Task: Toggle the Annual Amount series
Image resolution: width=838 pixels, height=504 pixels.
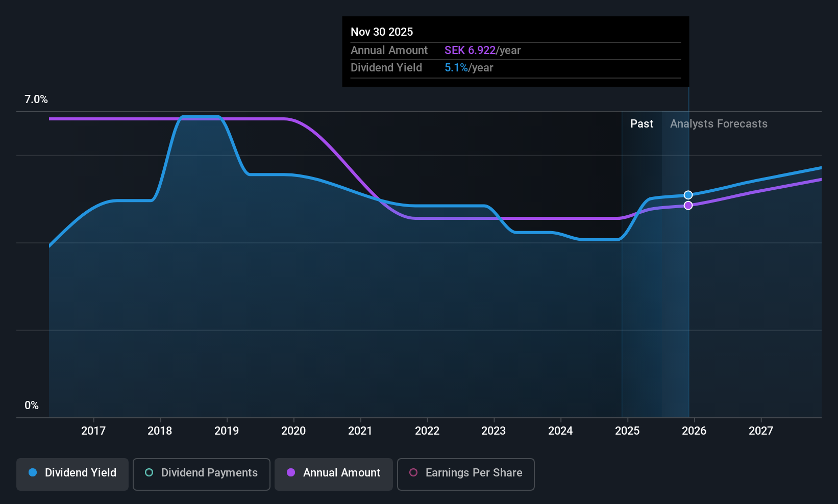Action: pos(334,474)
